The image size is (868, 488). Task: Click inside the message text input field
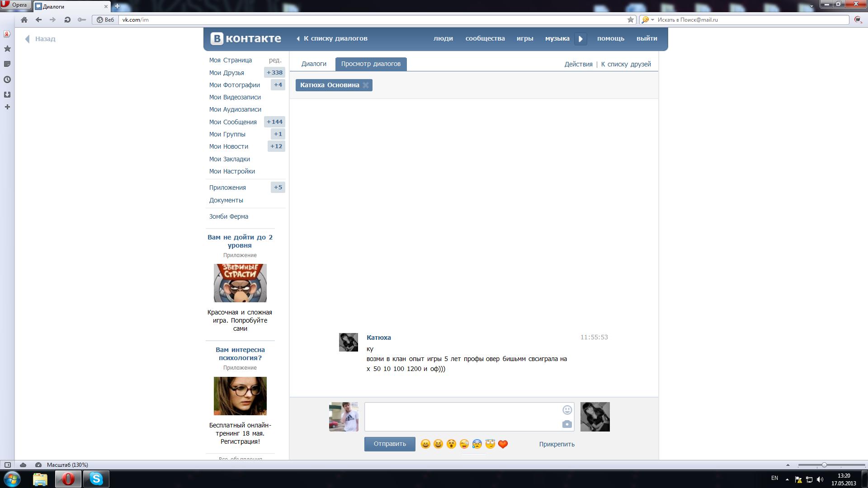click(461, 417)
